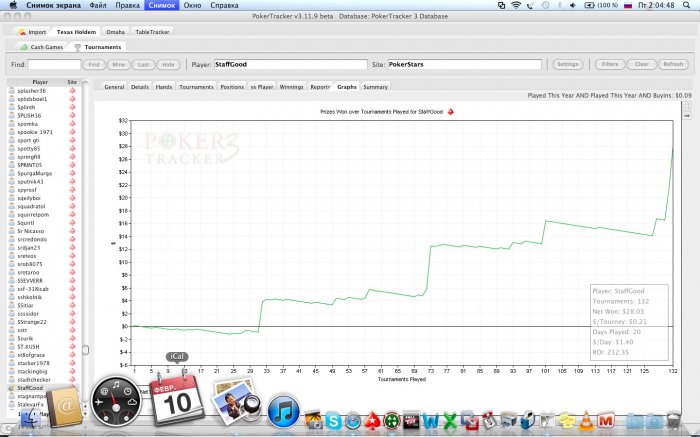Click the Hide button
Viewport: 700px width, 437px height.
point(168,64)
